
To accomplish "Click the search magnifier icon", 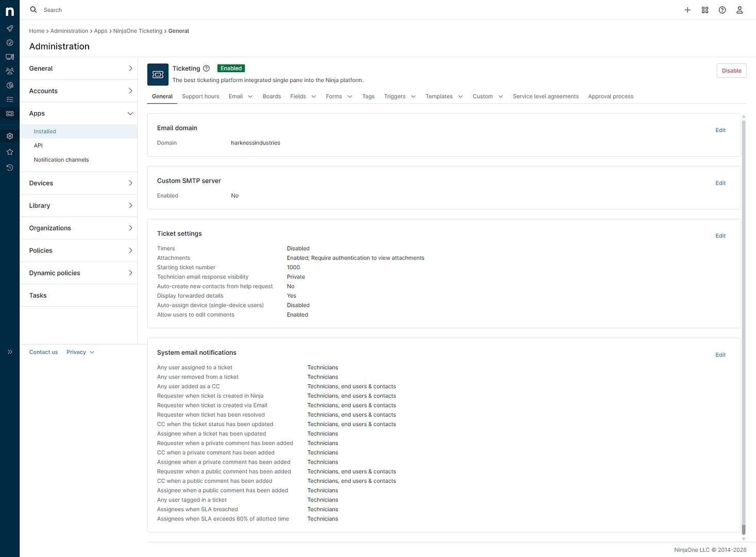I will [x=33, y=10].
